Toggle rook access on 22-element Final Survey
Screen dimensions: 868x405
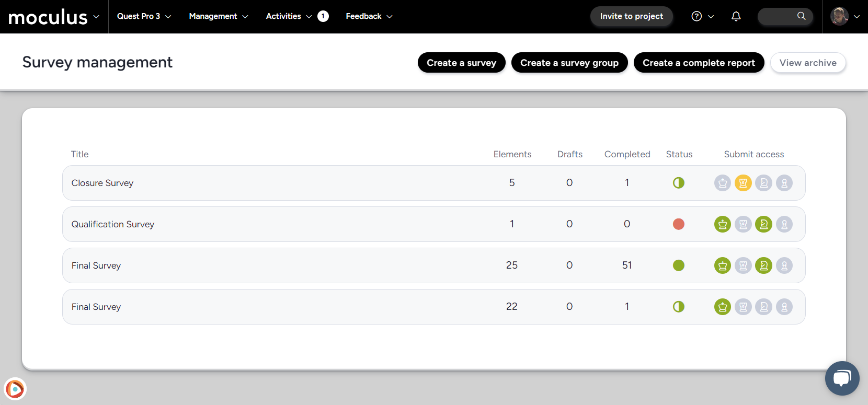[743, 307]
